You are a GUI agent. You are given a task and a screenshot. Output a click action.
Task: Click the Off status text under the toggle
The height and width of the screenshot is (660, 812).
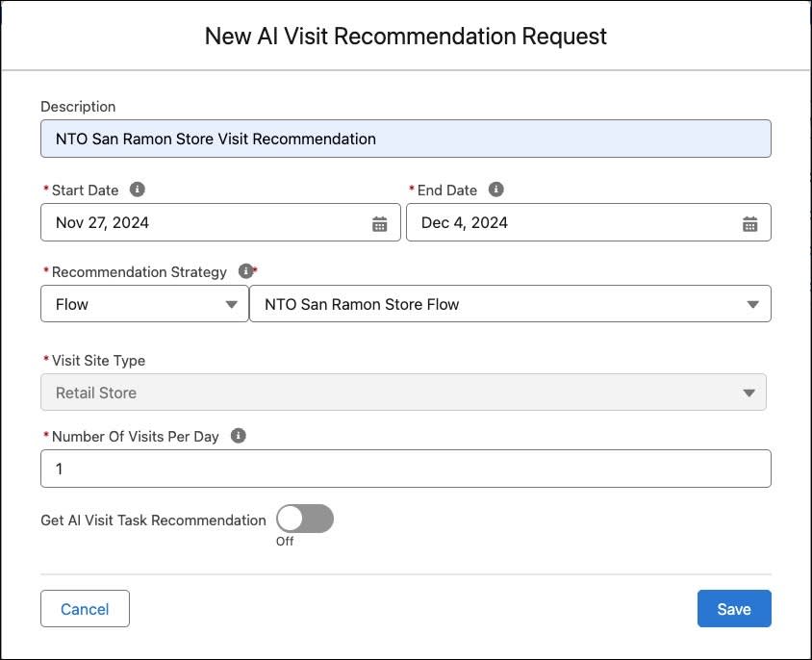coord(285,542)
